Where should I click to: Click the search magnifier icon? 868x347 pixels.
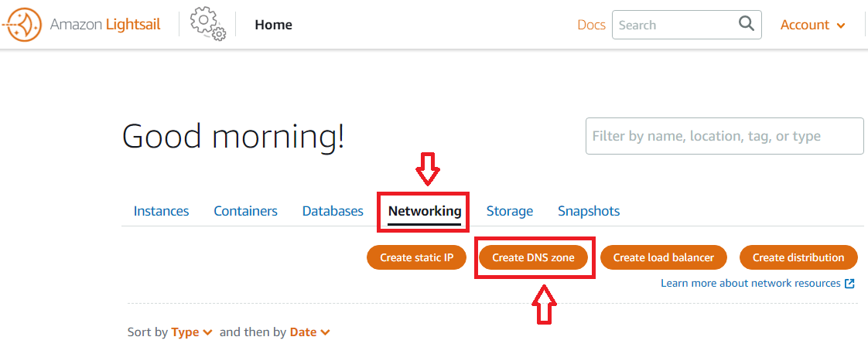746,24
